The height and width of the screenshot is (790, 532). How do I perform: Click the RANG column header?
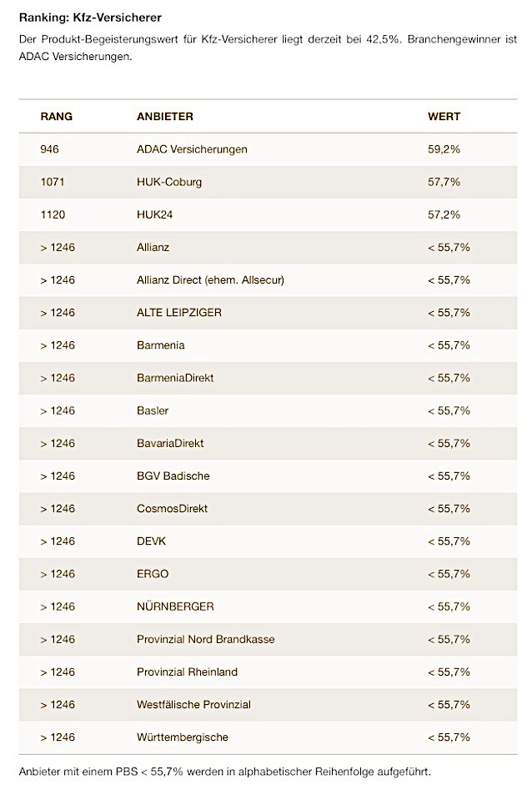(x=56, y=116)
